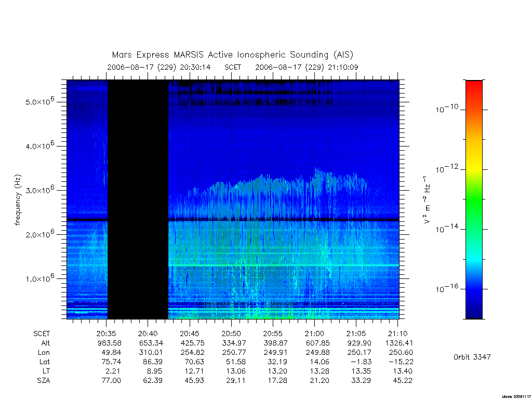
Task: Click the green section of the color bar
Action: coord(474,199)
